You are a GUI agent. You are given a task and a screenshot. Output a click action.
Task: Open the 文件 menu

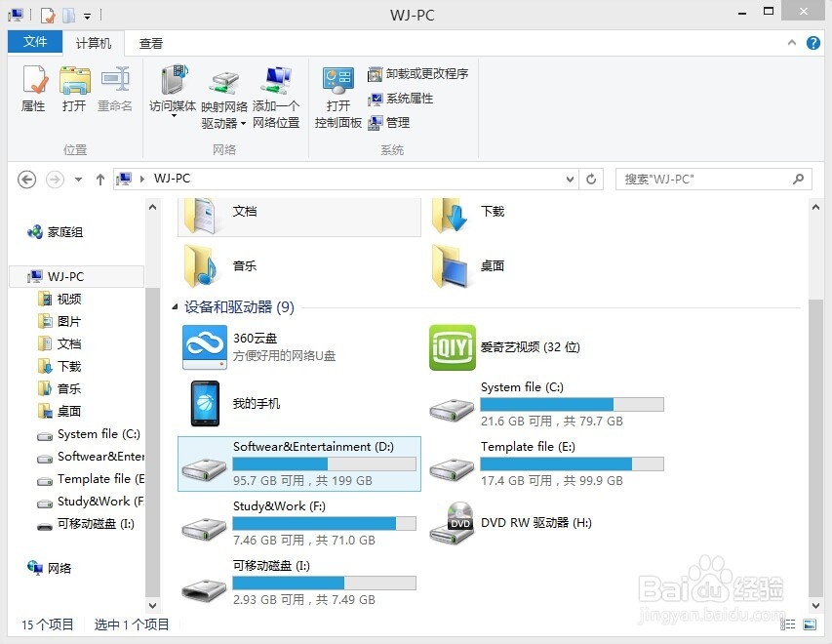34,42
